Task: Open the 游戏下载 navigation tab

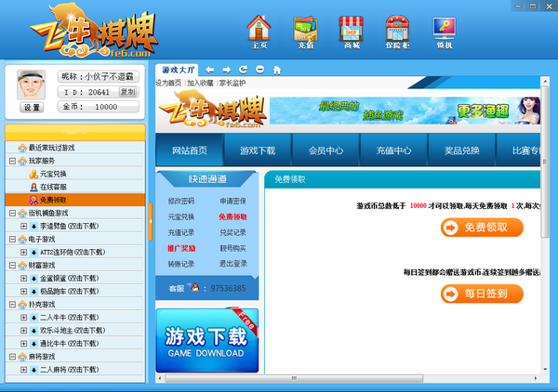Action: [258, 150]
